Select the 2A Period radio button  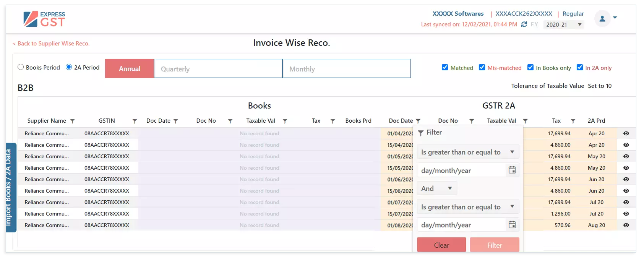point(69,67)
